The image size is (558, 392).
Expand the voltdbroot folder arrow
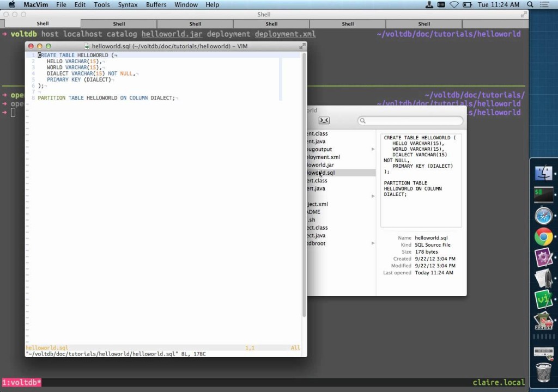point(373,243)
